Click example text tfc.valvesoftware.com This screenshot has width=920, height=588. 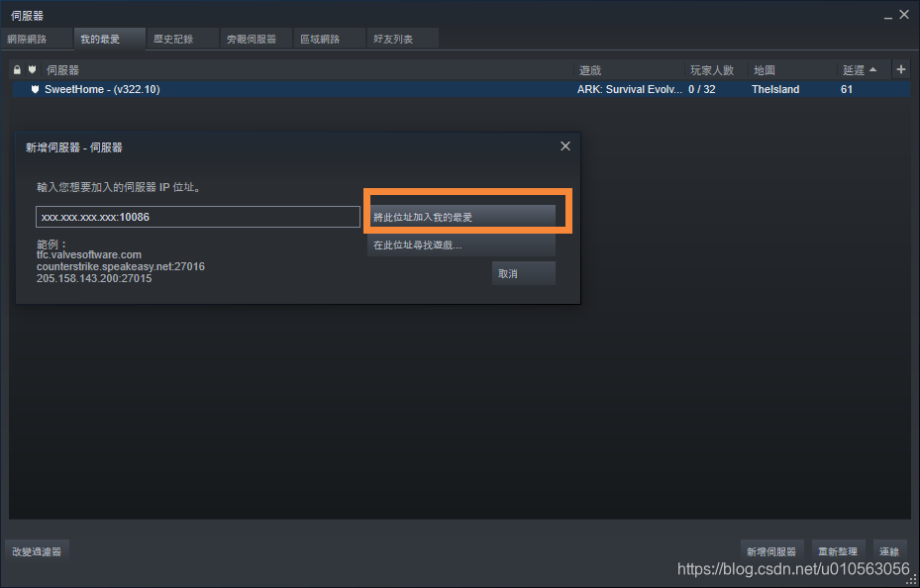(89, 255)
